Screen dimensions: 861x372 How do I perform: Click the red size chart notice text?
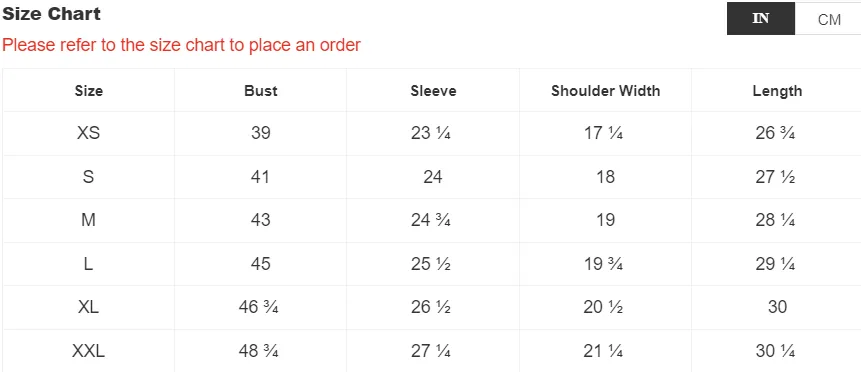pyautogui.click(x=181, y=45)
